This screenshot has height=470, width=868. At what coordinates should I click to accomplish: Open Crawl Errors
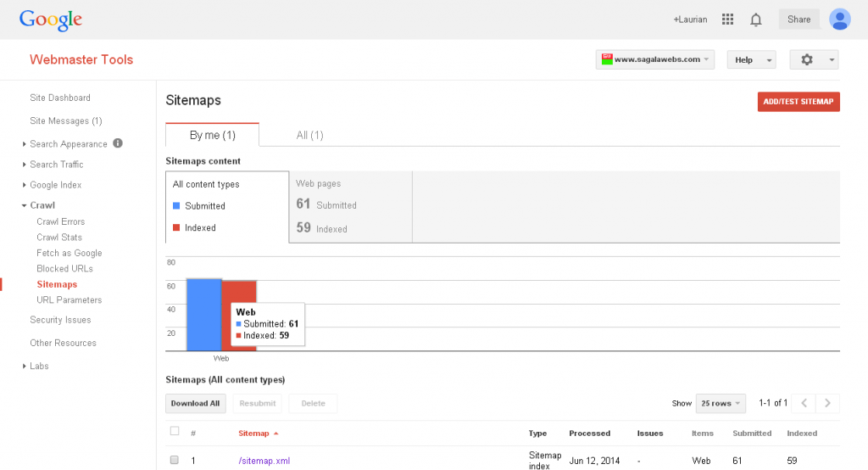tap(61, 221)
